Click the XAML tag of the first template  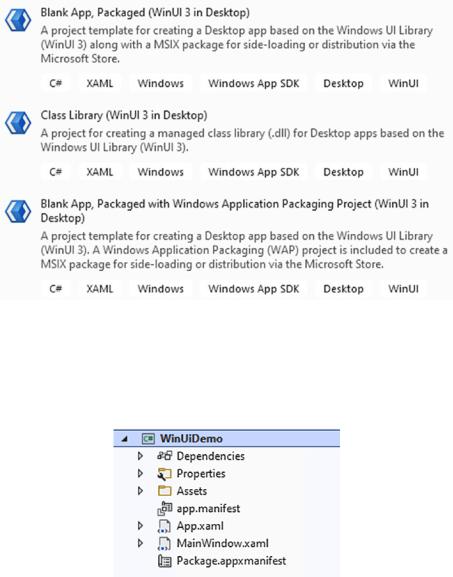[x=100, y=83]
